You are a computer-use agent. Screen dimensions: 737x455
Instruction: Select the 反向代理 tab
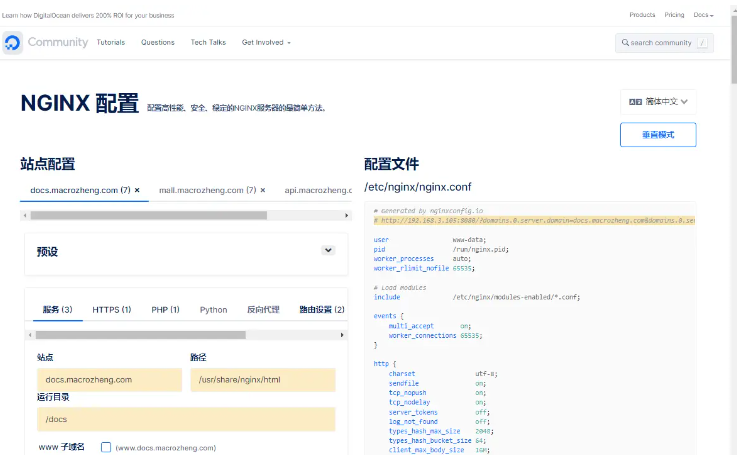click(263, 309)
